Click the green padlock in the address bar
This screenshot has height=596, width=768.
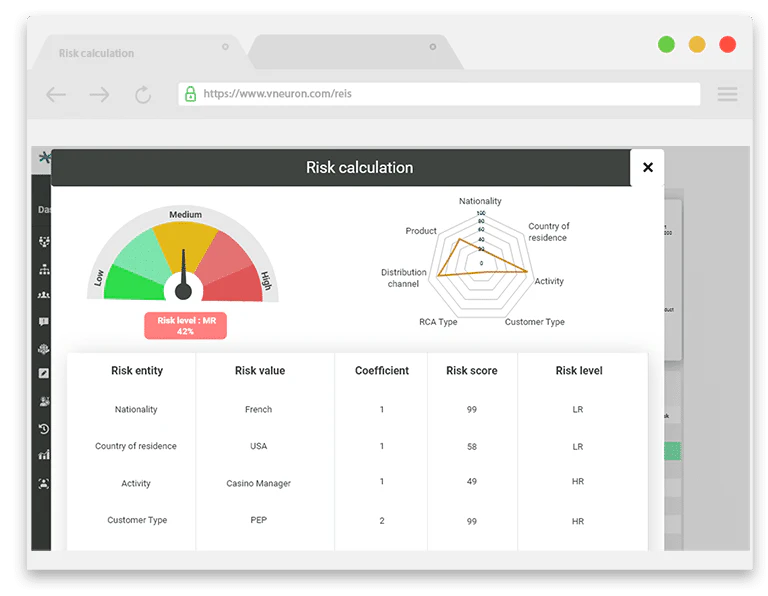(190, 94)
